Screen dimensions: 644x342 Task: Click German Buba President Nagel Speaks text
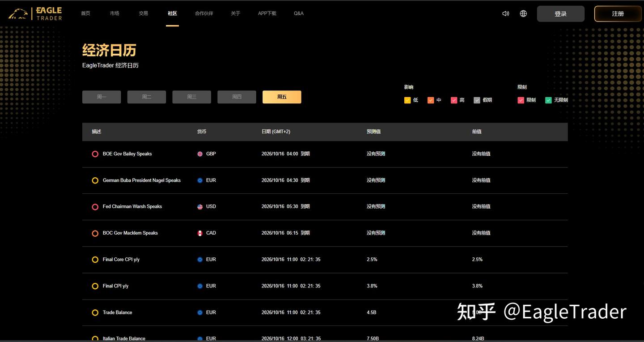coord(142,180)
